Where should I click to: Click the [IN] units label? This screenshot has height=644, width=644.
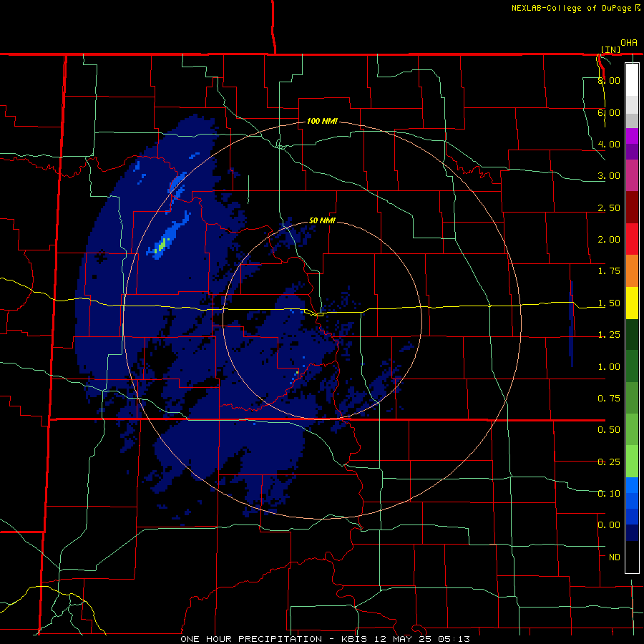point(611,49)
